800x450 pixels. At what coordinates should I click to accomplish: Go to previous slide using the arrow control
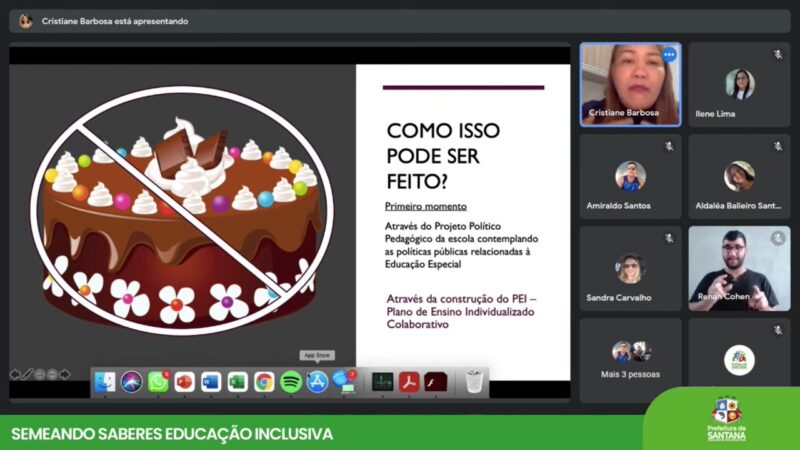15,374
